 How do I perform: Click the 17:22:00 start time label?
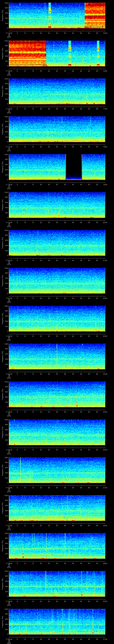9,336
